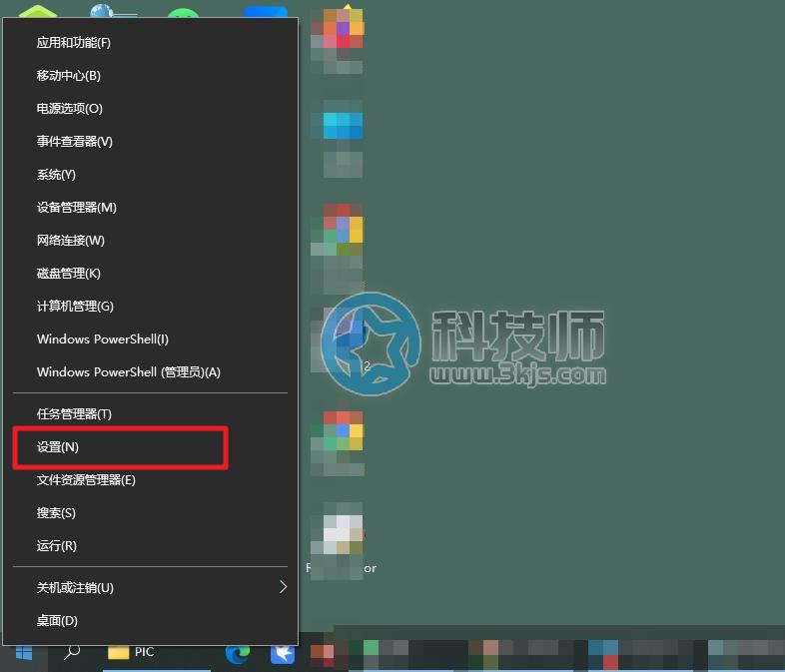
Task: Open taskbar search magnifier icon
Action: point(72,652)
